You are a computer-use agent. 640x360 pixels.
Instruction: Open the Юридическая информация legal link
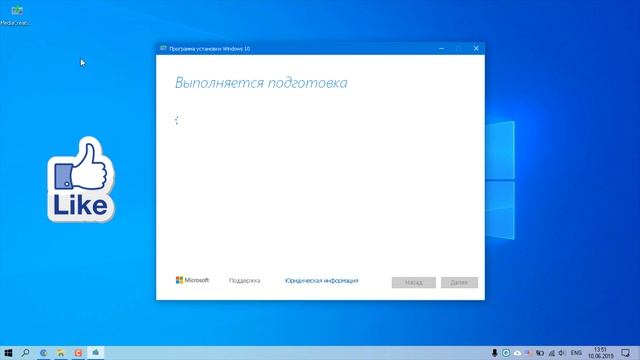[x=322, y=280]
